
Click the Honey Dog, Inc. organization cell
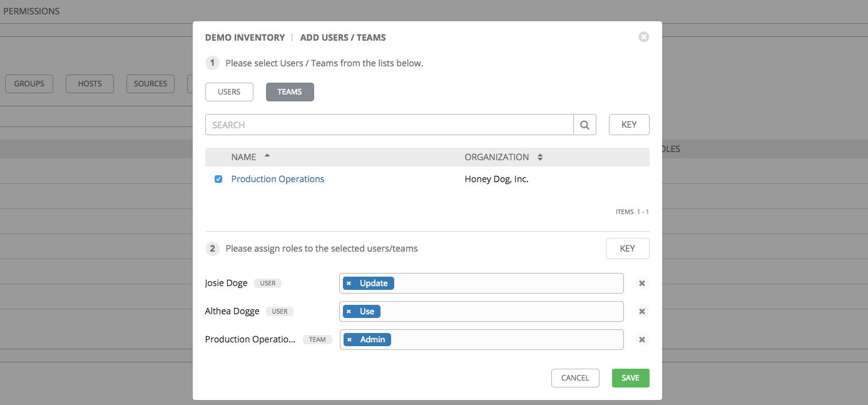click(497, 179)
